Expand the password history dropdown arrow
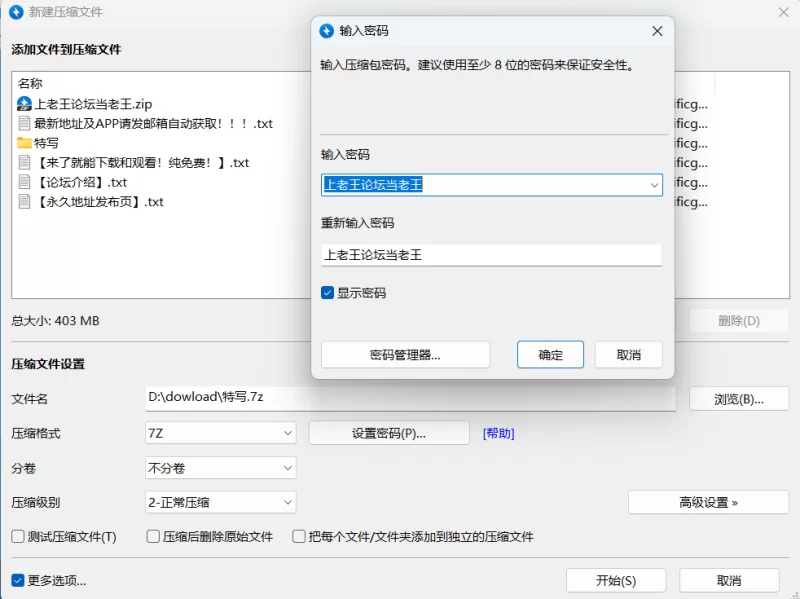 tap(654, 185)
